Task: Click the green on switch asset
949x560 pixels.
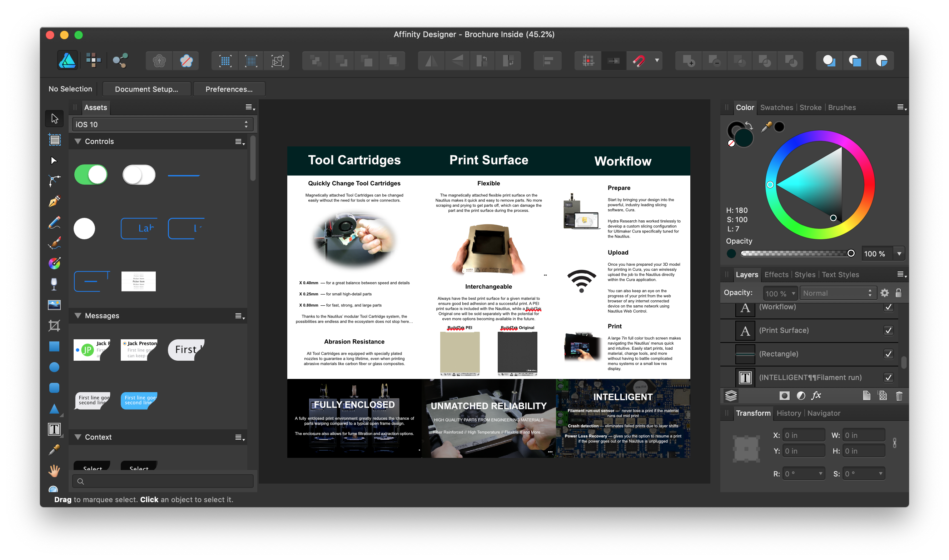Action: click(91, 174)
